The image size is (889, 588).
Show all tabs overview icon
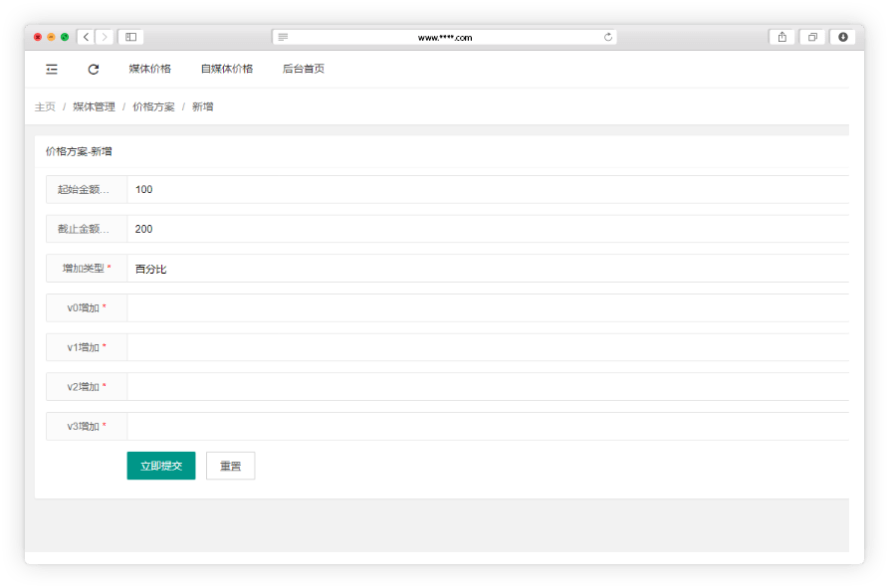[x=812, y=37]
